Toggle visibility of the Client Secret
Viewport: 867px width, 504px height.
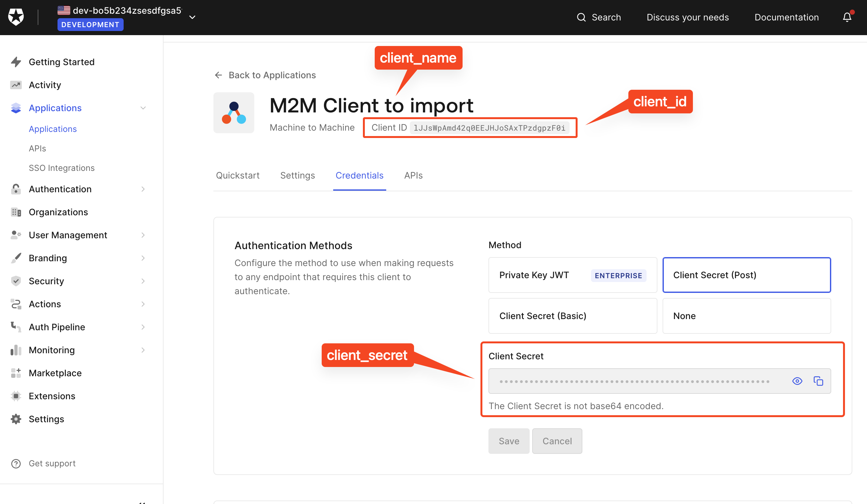[x=797, y=380]
